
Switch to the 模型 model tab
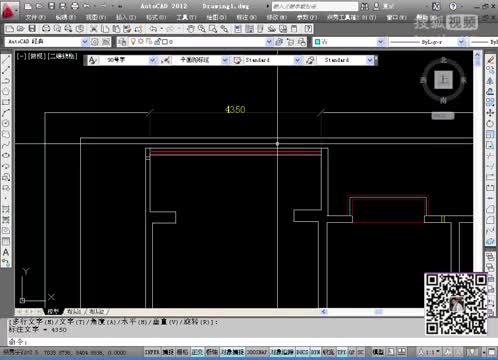[53, 311]
